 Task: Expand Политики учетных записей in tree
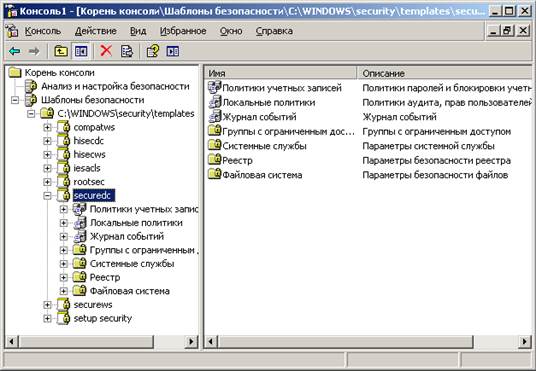click(64, 209)
